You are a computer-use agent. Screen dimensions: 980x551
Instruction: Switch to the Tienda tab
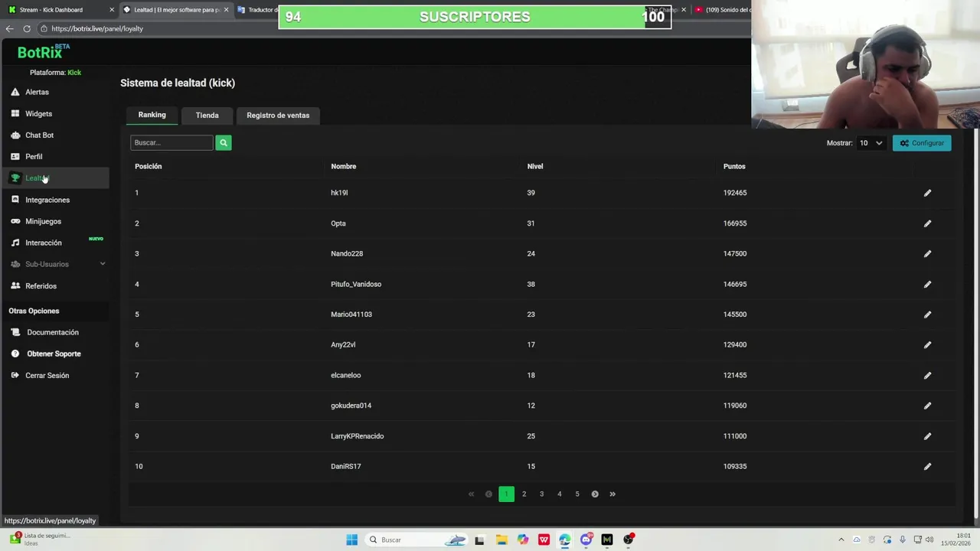pos(207,116)
